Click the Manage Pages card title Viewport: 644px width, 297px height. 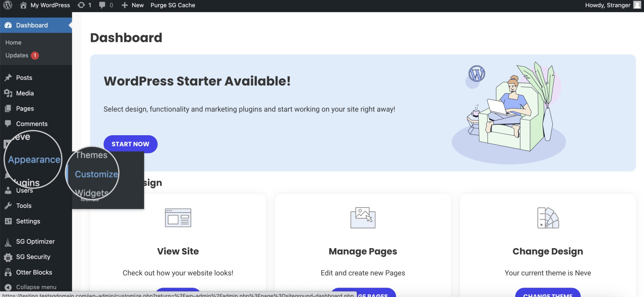tap(363, 251)
